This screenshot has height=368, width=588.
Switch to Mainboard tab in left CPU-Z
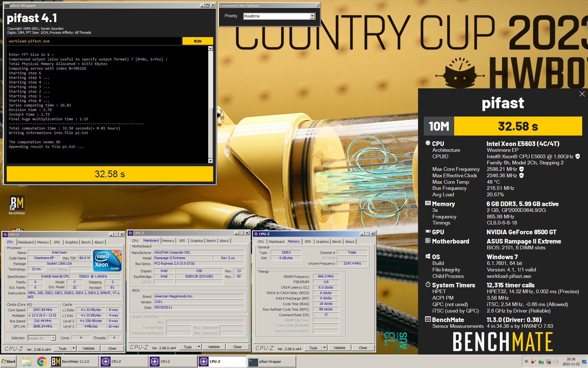point(26,242)
